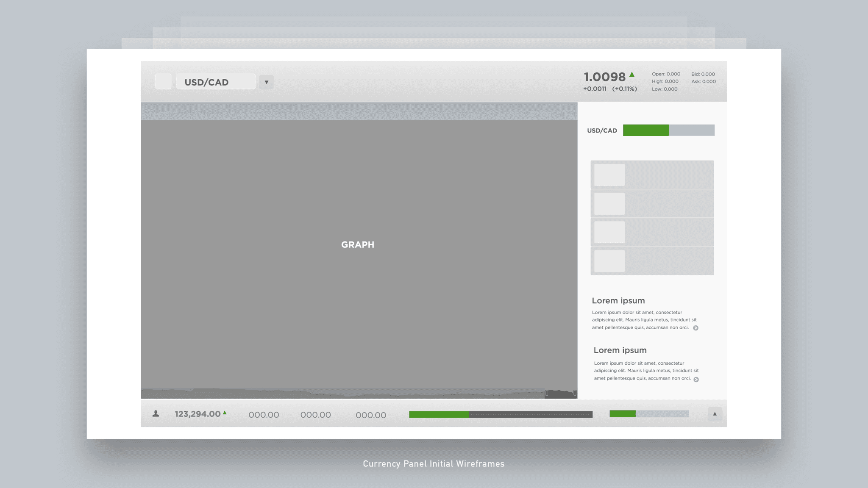Click the up indicator next to 123,294.00 balance
Viewport: 868px width, 488px height.
pyautogui.click(x=225, y=412)
